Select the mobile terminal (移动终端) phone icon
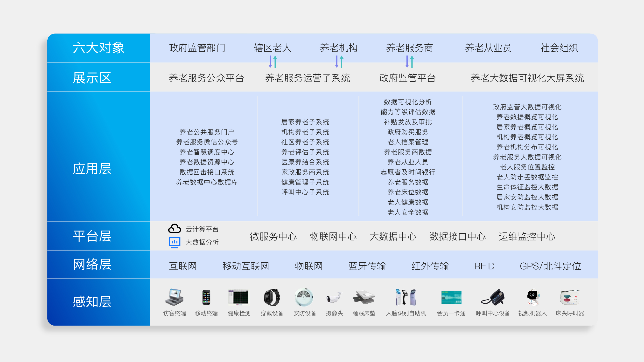 coord(206,297)
